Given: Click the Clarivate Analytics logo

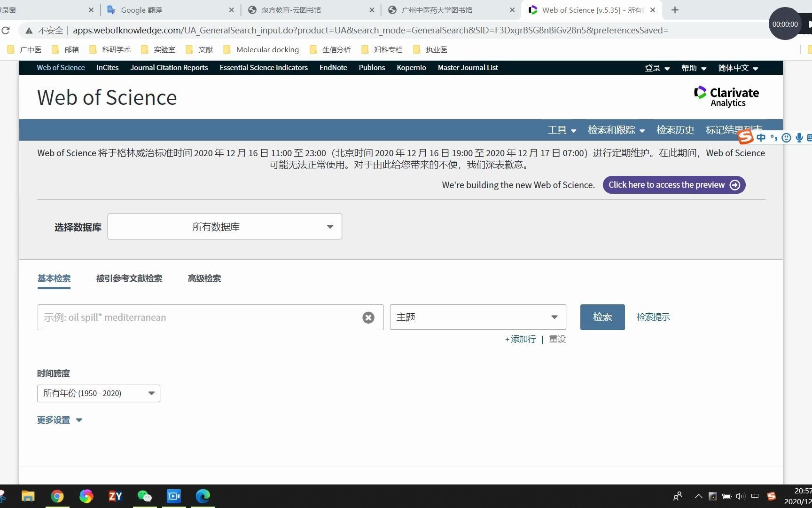Looking at the screenshot, I should point(726,96).
